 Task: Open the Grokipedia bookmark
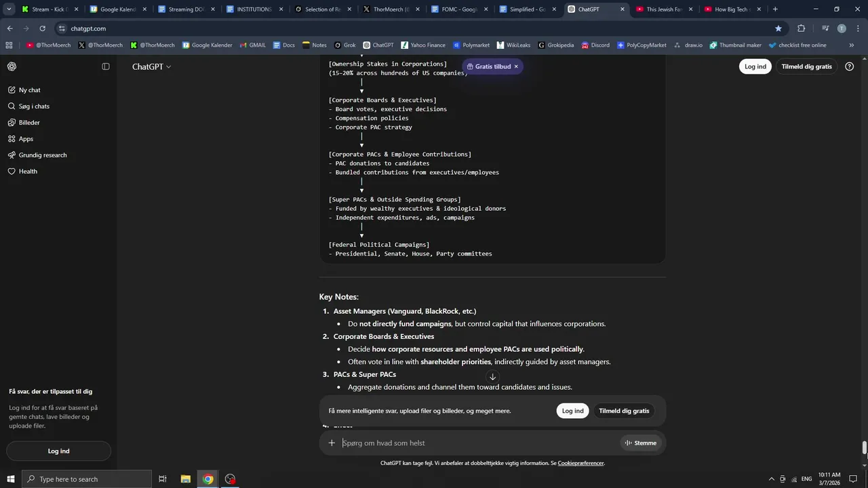[556, 45]
